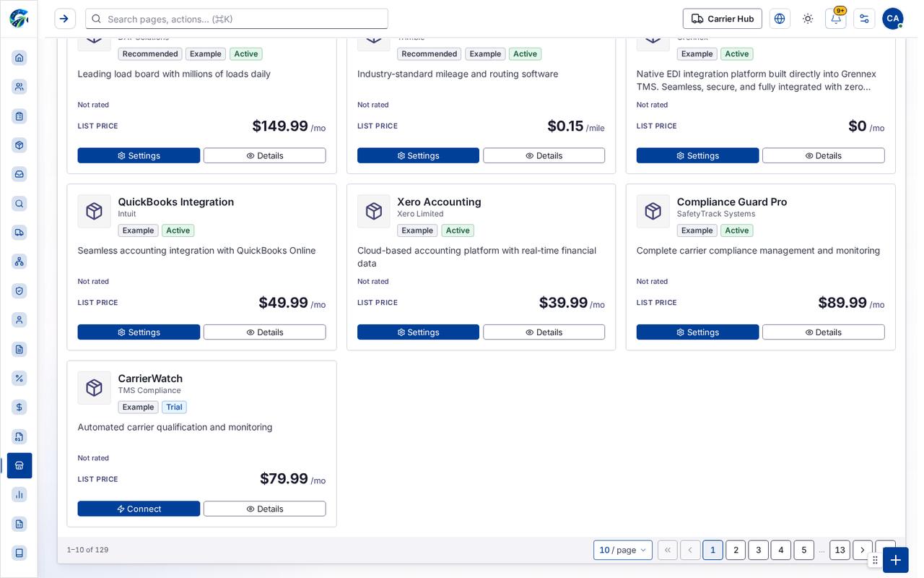Open the percent icon in the sidebar

[x=19, y=378]
